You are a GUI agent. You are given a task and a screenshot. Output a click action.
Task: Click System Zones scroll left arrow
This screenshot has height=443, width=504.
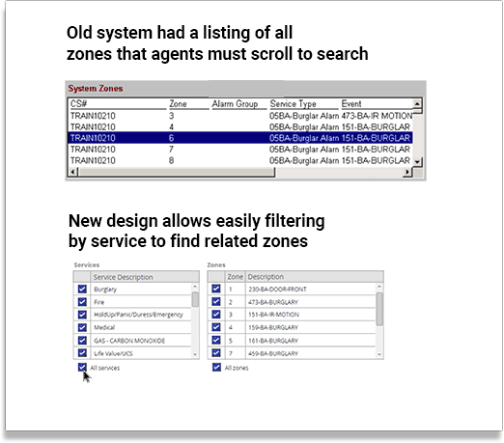73,172
